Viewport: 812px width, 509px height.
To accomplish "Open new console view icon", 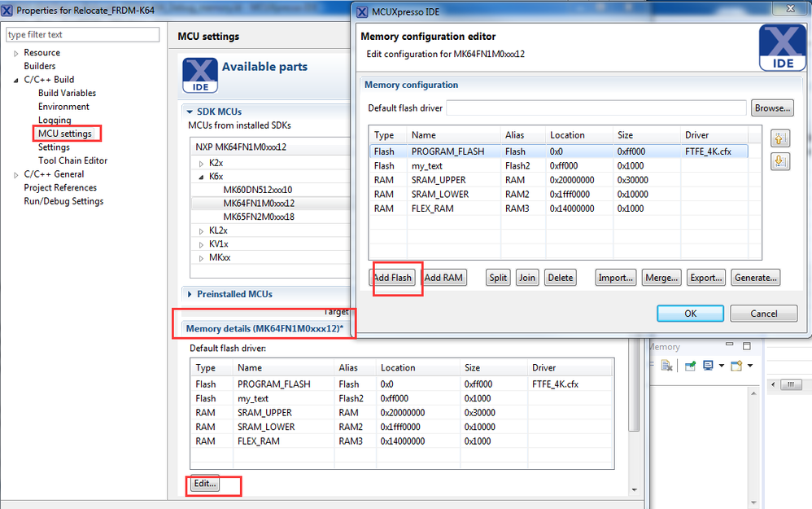I will tap(736, 366).
